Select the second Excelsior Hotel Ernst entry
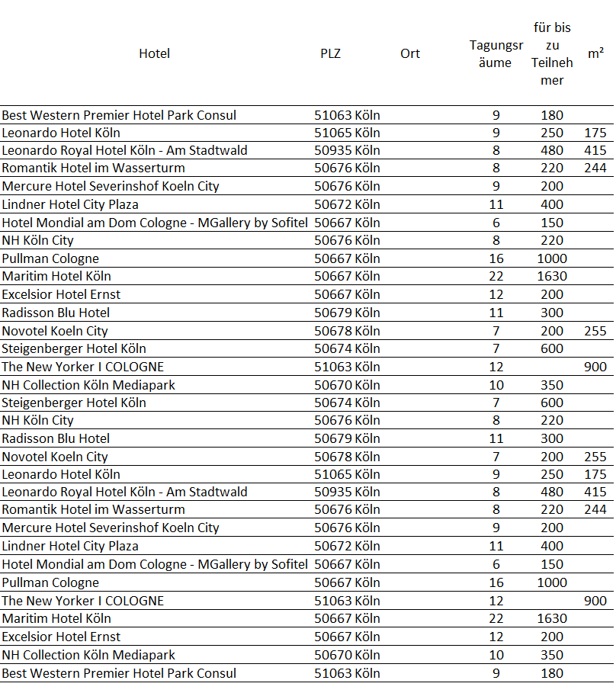616x693 pixels. pos(61,637)
